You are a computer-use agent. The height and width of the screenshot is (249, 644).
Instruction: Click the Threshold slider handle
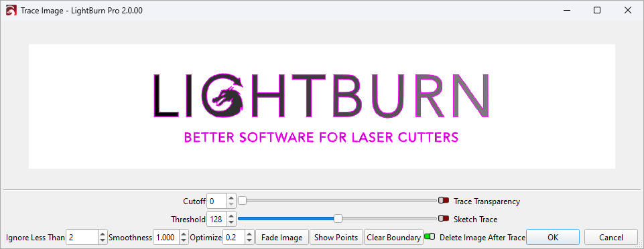click(x=338, y=219)
